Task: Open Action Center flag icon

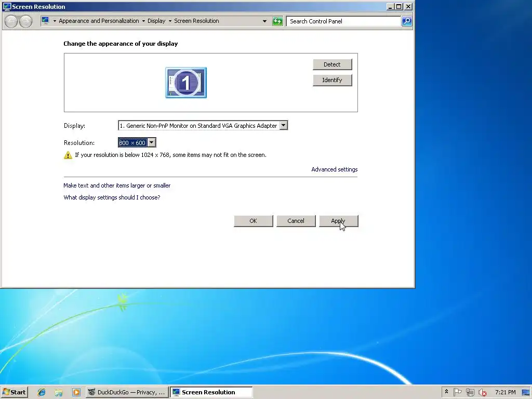Action: [457, 392]
